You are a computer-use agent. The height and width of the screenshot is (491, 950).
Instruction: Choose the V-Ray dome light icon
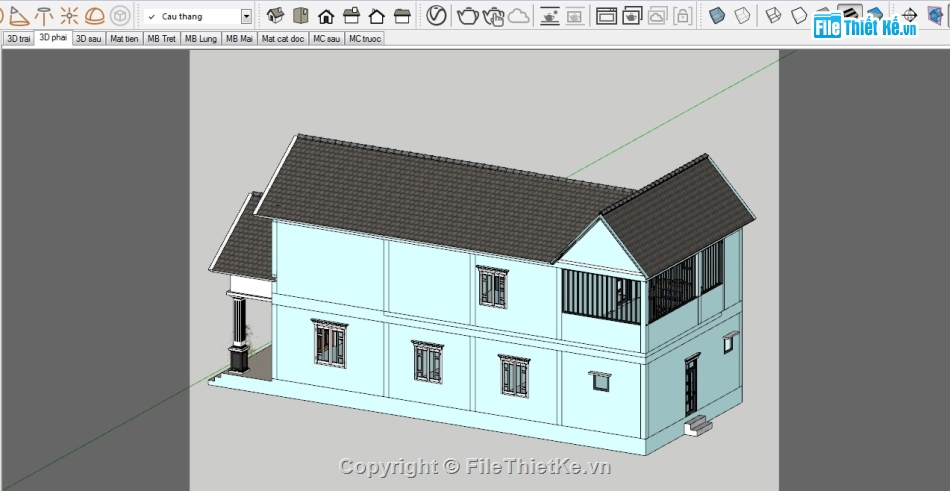click(x=95, y=16)
